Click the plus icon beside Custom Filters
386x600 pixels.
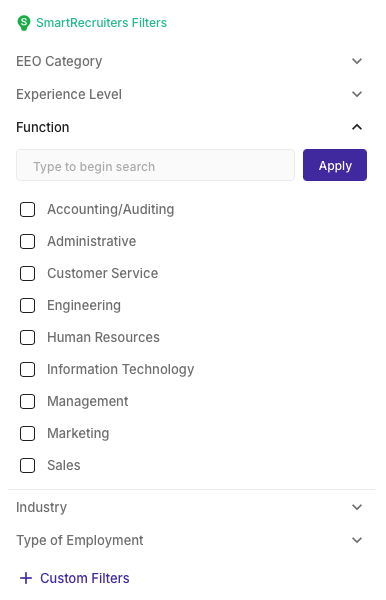26,578
